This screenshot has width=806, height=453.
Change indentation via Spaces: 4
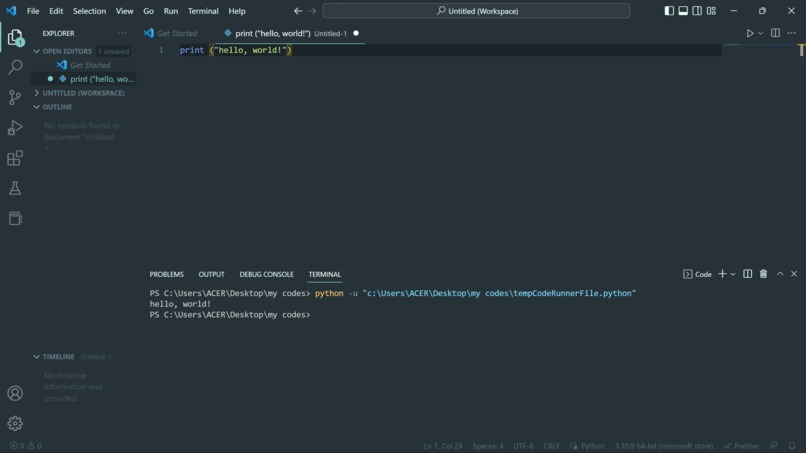pyautogui.click(x=488, y=446)
